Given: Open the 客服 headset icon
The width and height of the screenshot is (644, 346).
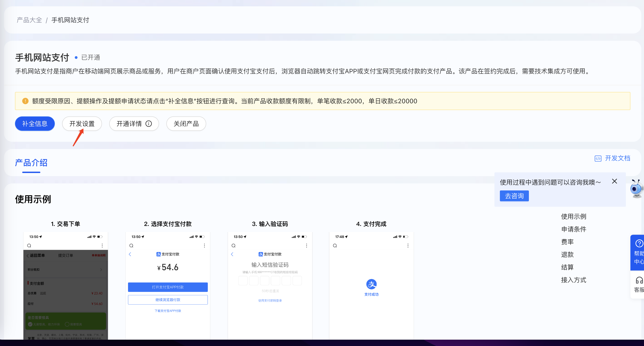Looking at the screenshot, I should pos(639,280).
